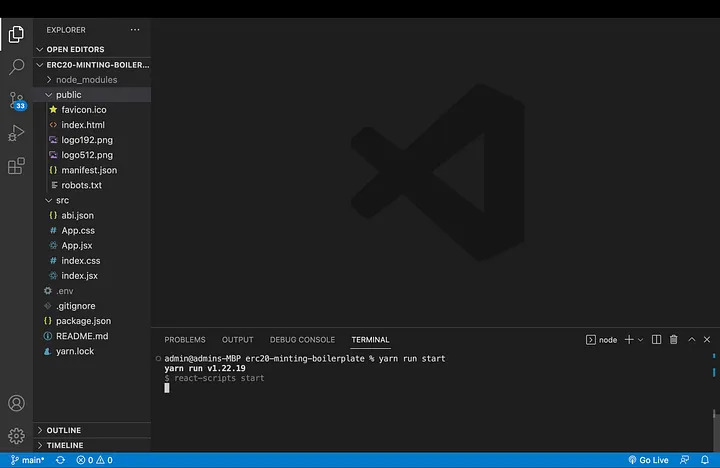Open the Manage gear settings icon
The height and width of the screenshot is (468, 720).
[x=16, y=436]
